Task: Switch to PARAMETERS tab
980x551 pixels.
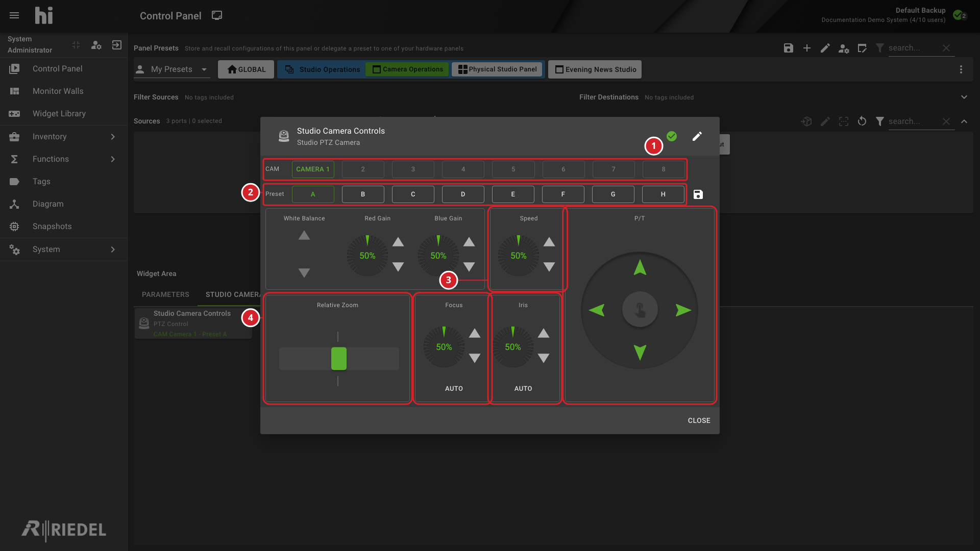Action: (165, 295)
